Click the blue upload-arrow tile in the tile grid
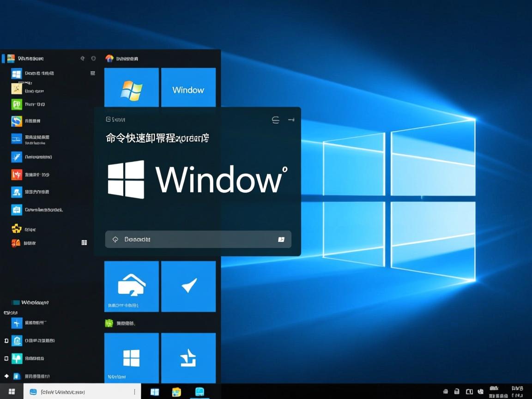This screenshot has height=399, width=532. [188, 358]
